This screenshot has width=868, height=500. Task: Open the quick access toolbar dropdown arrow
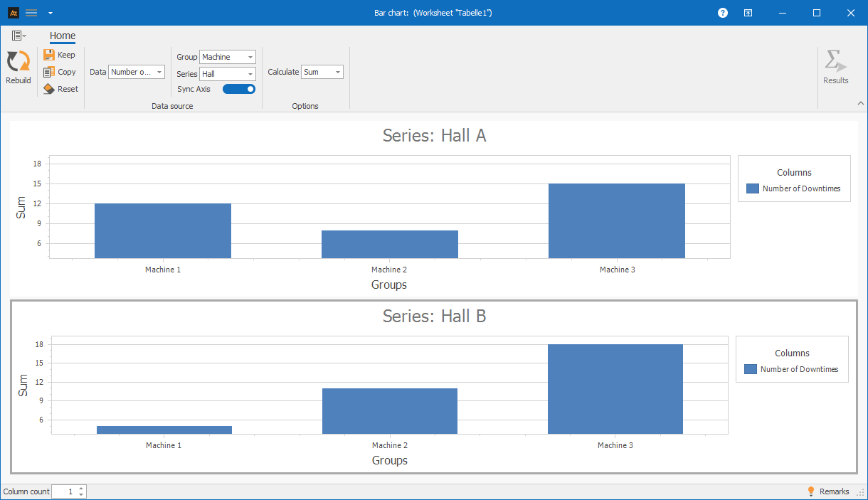click(x=50, y=13)
